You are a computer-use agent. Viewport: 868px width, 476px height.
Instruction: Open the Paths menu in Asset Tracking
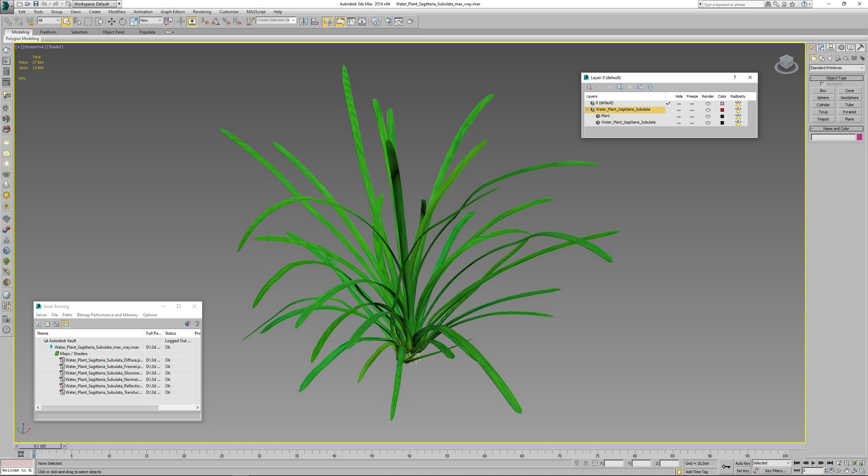tap(67, 315)
